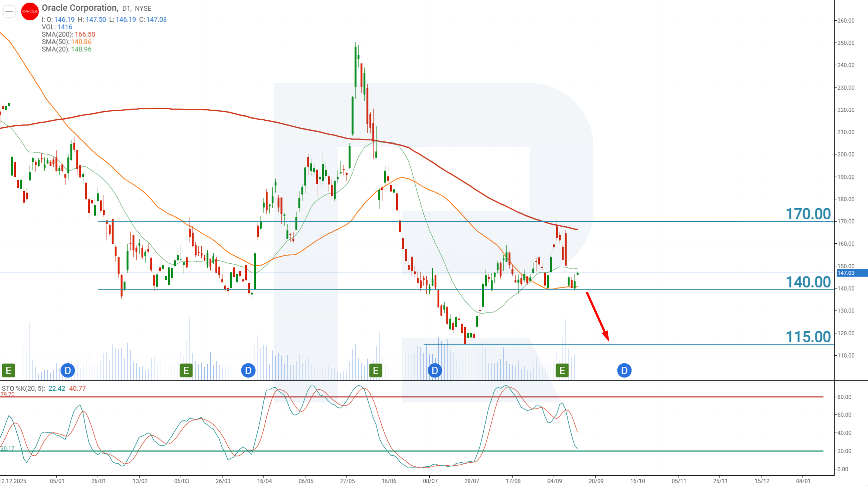Click the current price tag 147.03
The image size is (868, 486).
click(x=851, y=273)
